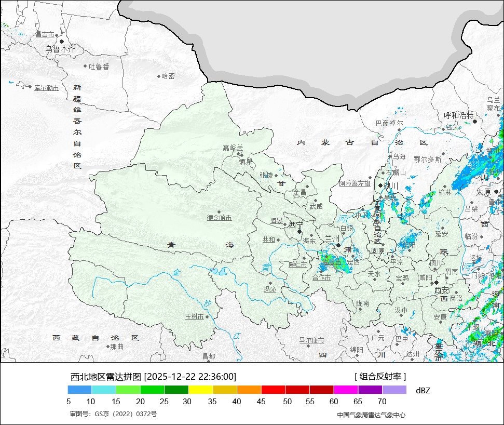This screenshot has height=425, width=504.
Task: Click the map title 西北地区雷达拼图
Action: point(106,376)
